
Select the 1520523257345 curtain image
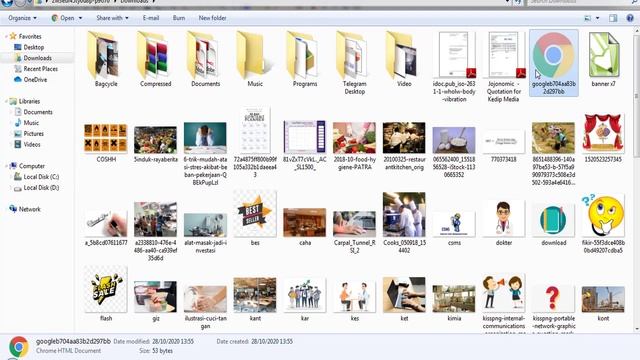click(x=603, y=134)
